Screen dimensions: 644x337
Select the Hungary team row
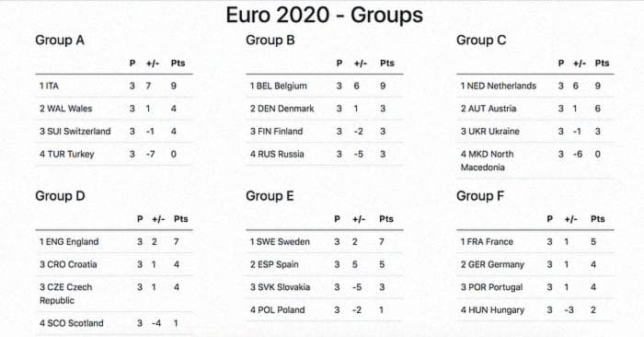point(535,310)
